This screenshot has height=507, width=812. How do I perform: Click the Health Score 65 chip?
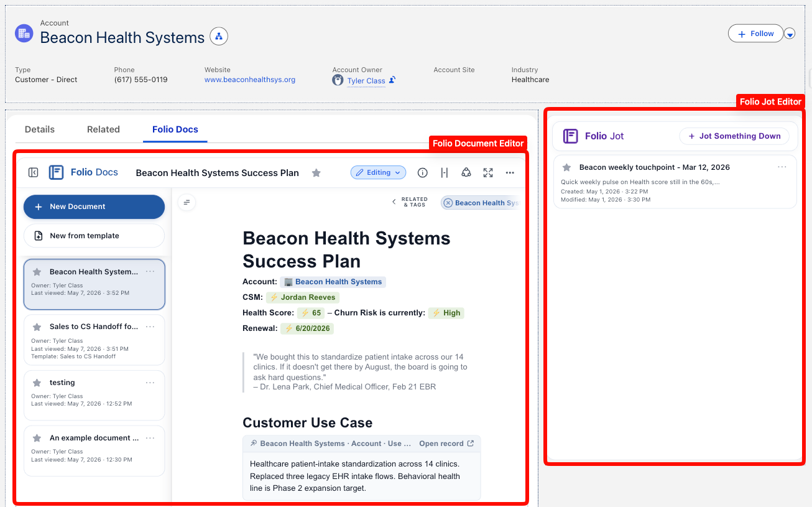pyautogui.click(x=311, y=313)
